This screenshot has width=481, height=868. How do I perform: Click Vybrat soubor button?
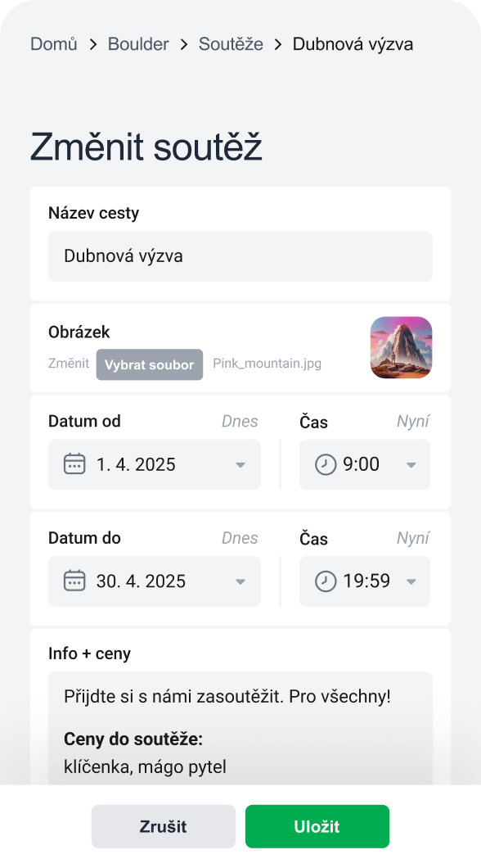(149, 364)
